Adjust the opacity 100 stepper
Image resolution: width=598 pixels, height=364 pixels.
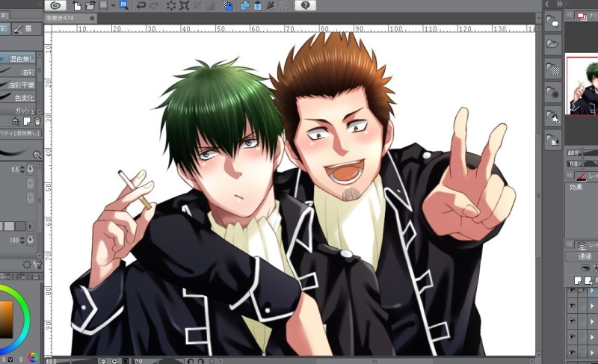pos(22,240)
